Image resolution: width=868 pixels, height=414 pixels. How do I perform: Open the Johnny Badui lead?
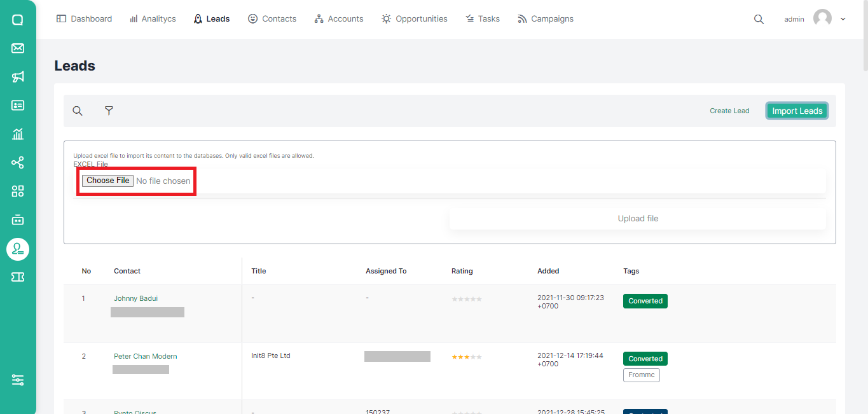coord(135,298)
